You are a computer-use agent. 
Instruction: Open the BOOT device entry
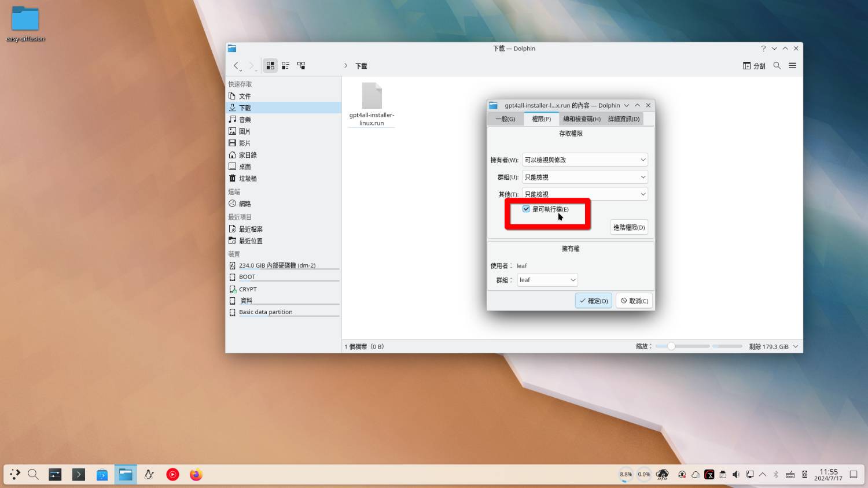click(x=283, y=277)
